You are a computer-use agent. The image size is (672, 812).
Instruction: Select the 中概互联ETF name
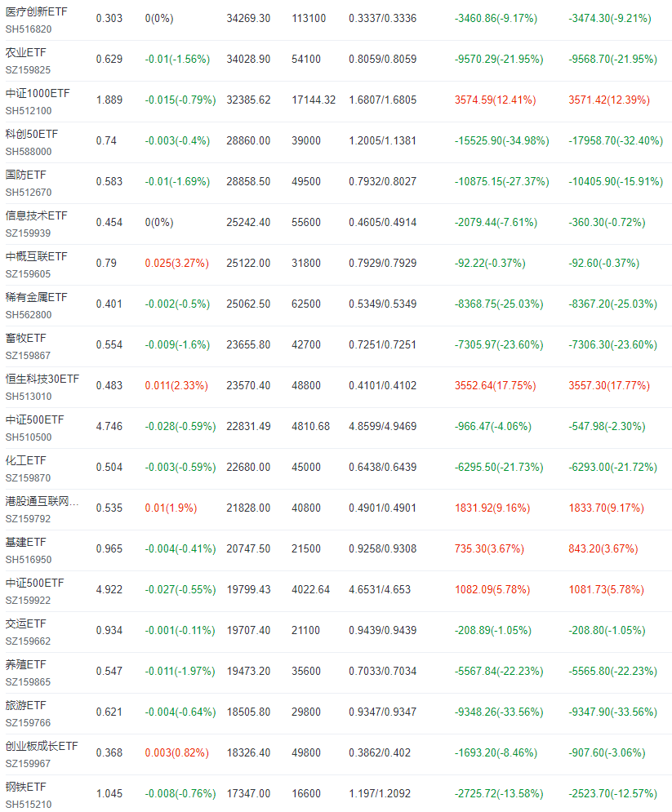[x=36, y=257]
